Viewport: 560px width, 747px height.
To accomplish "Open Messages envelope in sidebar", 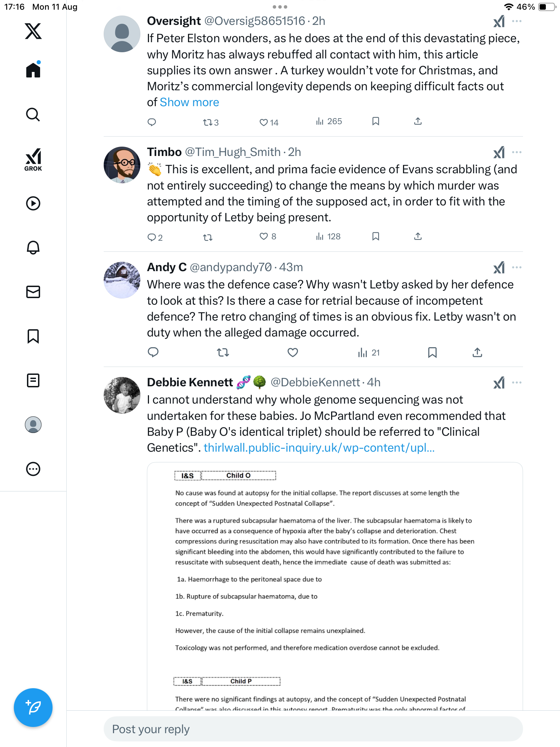I will pyautogui.click(x=33, y=292).
